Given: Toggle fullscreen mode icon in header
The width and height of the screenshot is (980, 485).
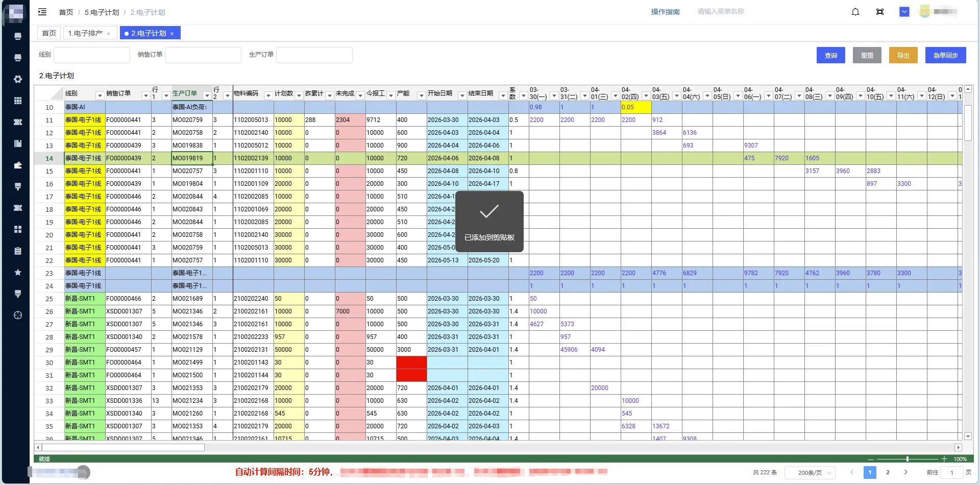Looking at the screenshot, I should [880, 12].
